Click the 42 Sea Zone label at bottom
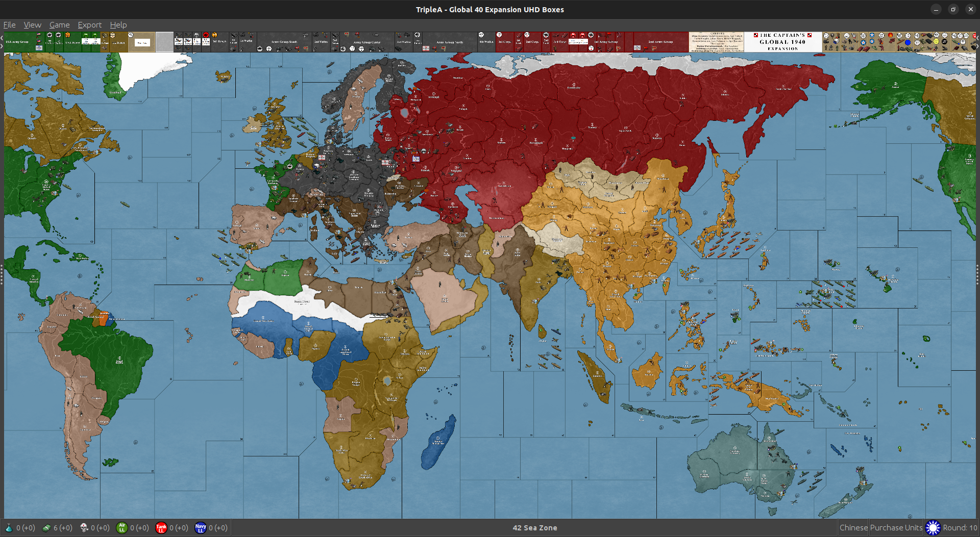Viewport: 980px width, 537px height. 534,528
